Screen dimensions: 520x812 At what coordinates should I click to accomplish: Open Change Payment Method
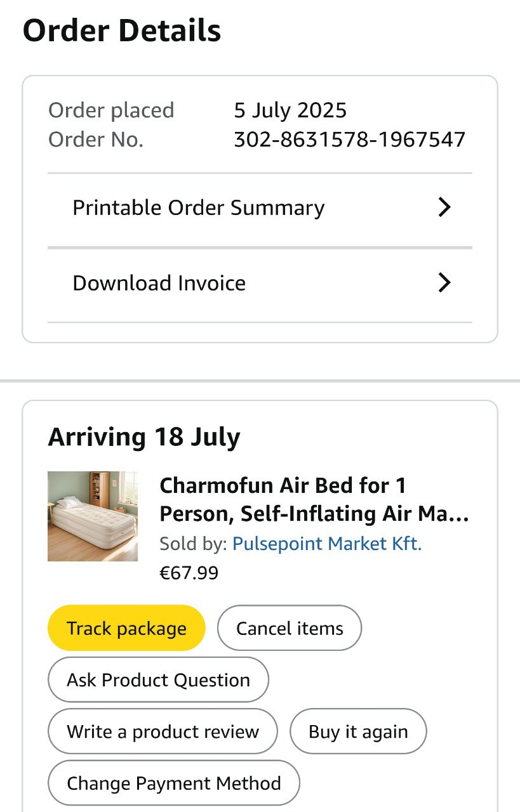(173, 783)
